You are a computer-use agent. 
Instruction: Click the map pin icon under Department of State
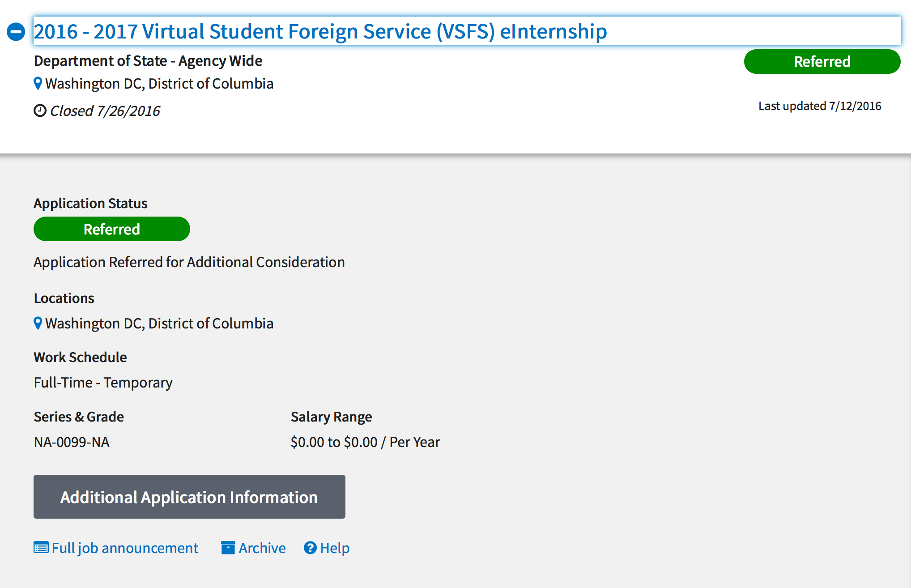pos(38,83)
